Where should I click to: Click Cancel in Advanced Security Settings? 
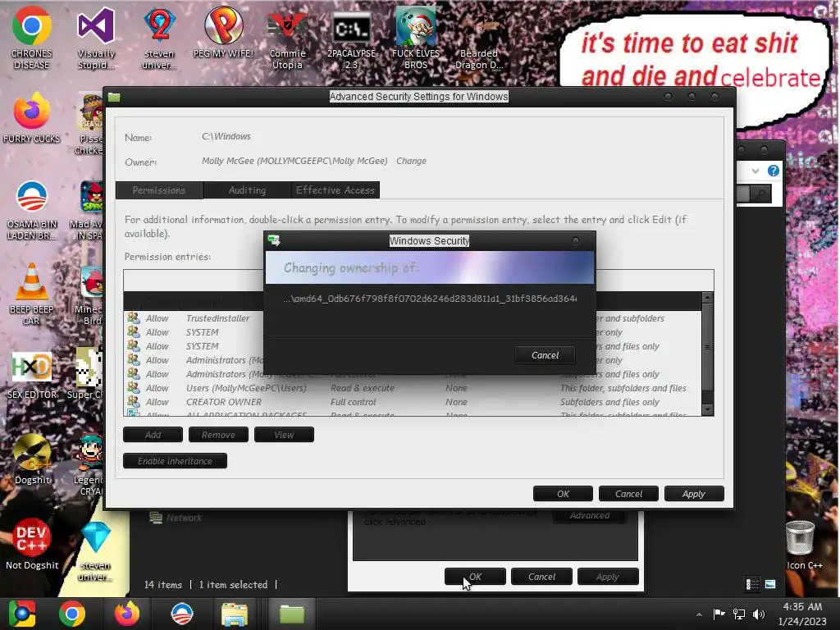pyautogui.click(x=628, y=493)
